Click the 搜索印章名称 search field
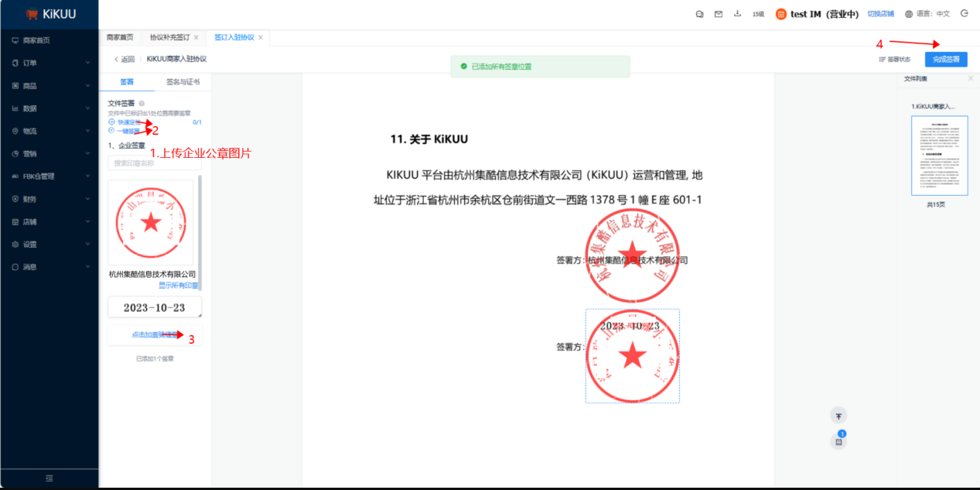 155,163
